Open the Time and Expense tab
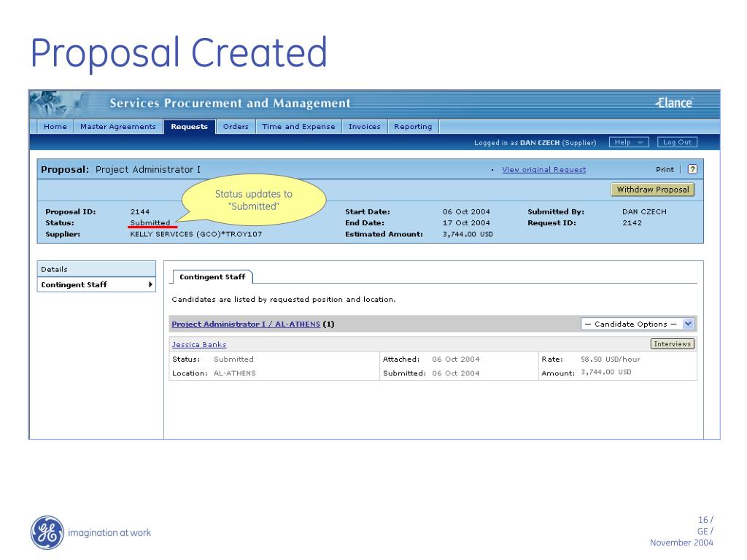 [298, 127]
